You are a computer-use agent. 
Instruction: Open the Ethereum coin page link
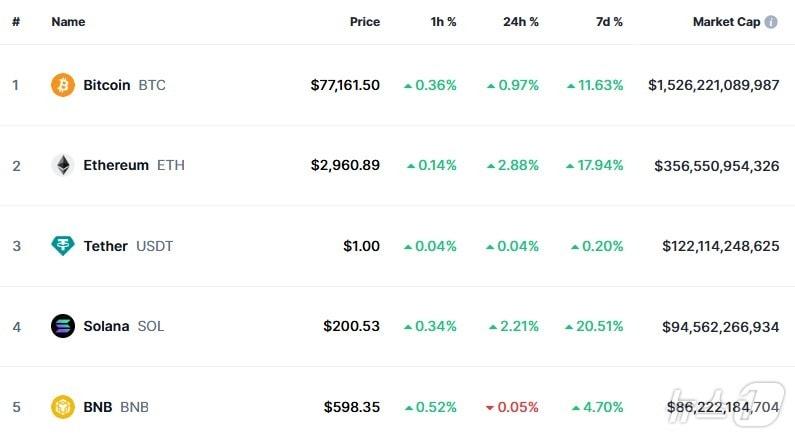coord(116,165)
